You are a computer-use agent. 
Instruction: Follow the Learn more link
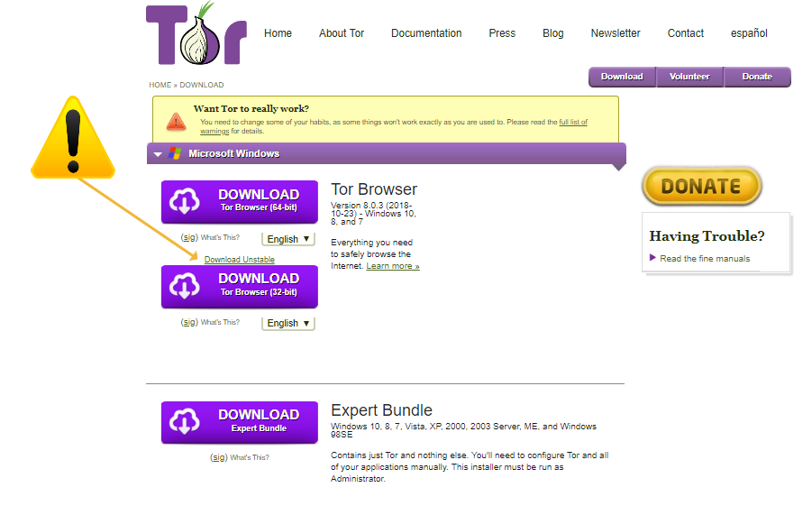click(393, 266)
